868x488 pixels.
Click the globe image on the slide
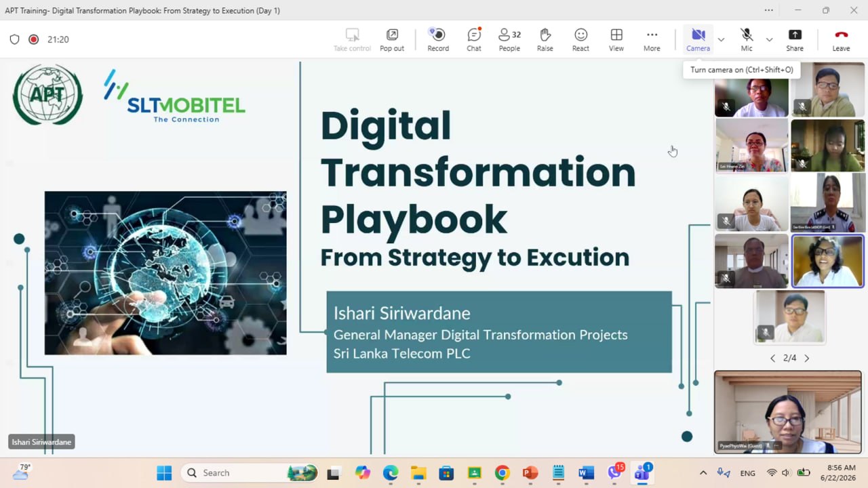coord(165,272)
